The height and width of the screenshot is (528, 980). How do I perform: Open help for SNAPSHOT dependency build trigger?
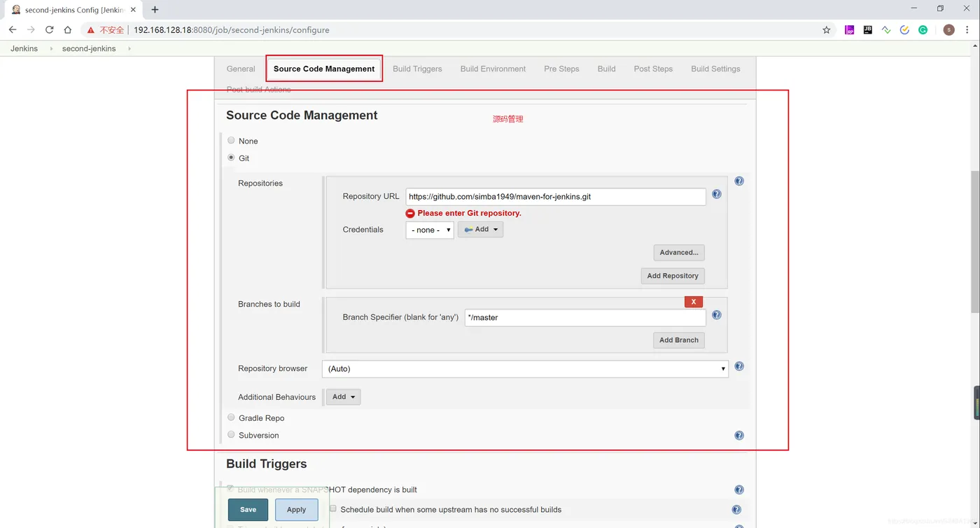click(x=739, y=490)
